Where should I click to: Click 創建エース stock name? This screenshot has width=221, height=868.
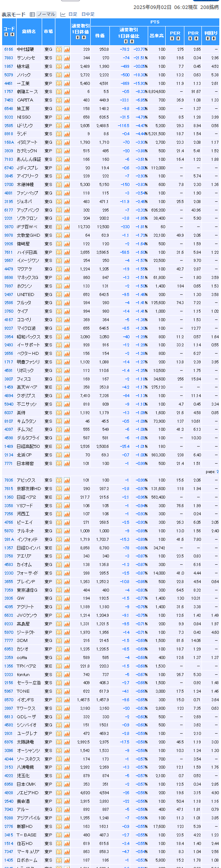(27, 92)
